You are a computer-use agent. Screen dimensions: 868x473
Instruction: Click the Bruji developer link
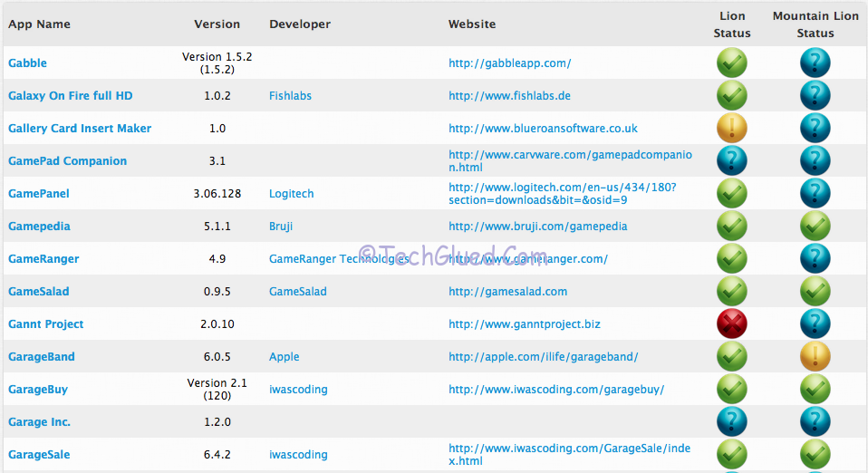click(x=281, y=227)
